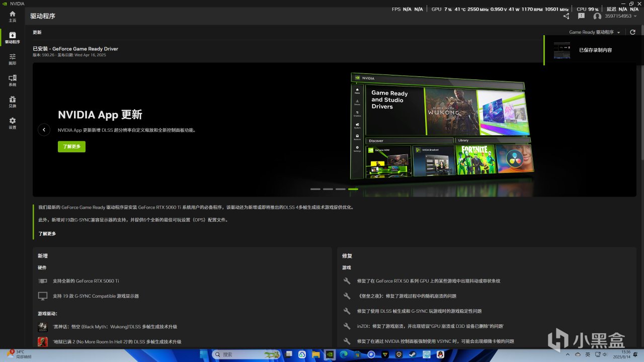This screenshot has width=644, height=362.
Task: Select the active green carousel indicator
Action: tap(353, 189)
